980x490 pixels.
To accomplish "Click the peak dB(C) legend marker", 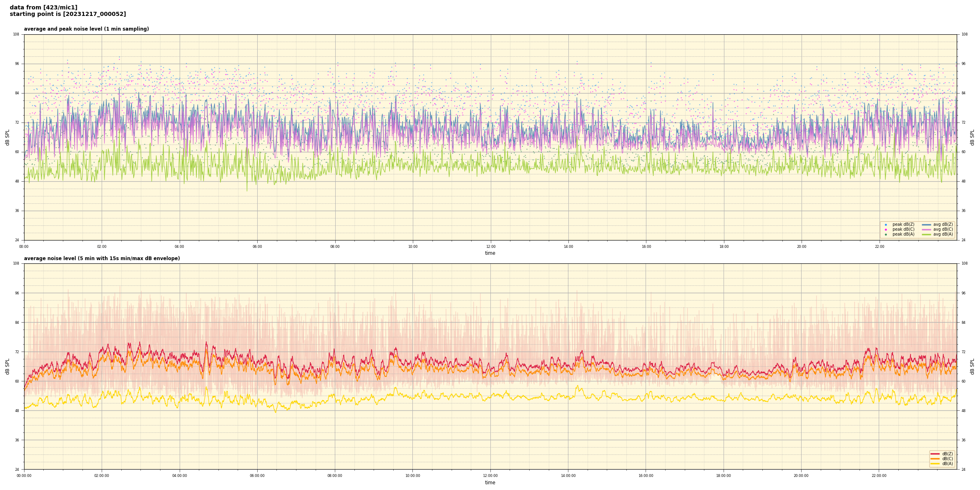I will (886, 229).
